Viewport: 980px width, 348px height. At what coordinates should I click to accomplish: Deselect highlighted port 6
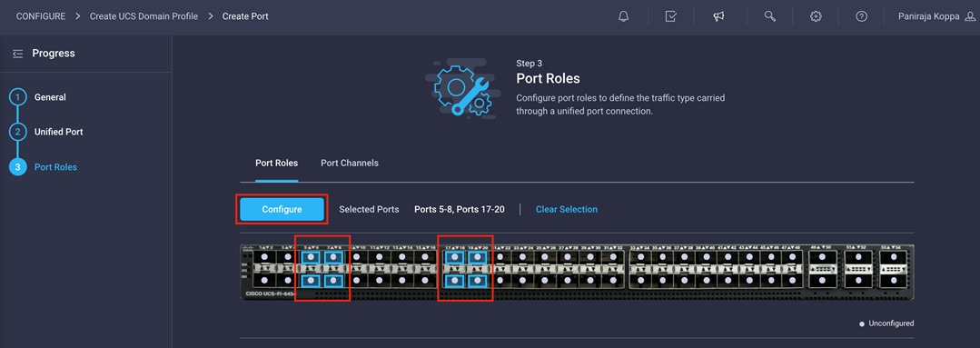[x=311, y=280]
